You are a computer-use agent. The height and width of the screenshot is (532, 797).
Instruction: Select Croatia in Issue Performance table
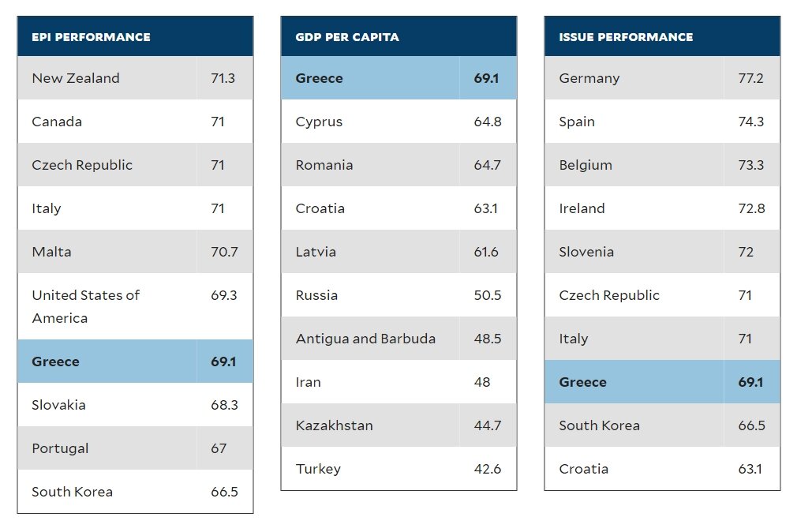point(662,468)
